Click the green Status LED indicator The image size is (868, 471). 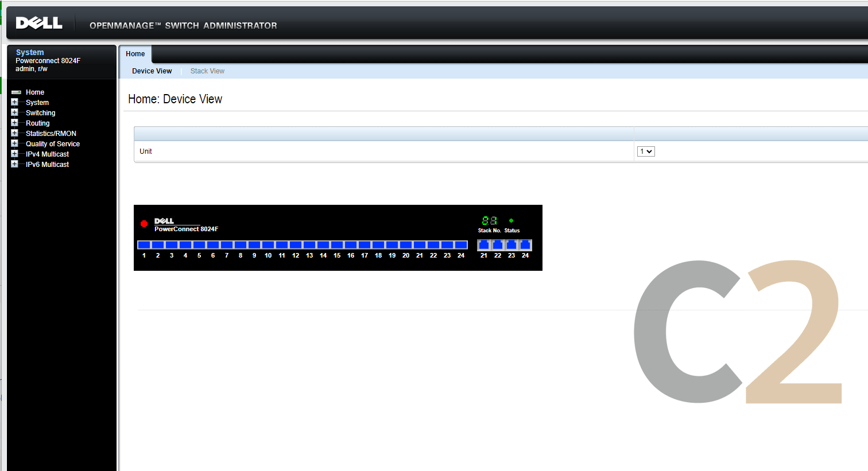click(x=511, y=220)
